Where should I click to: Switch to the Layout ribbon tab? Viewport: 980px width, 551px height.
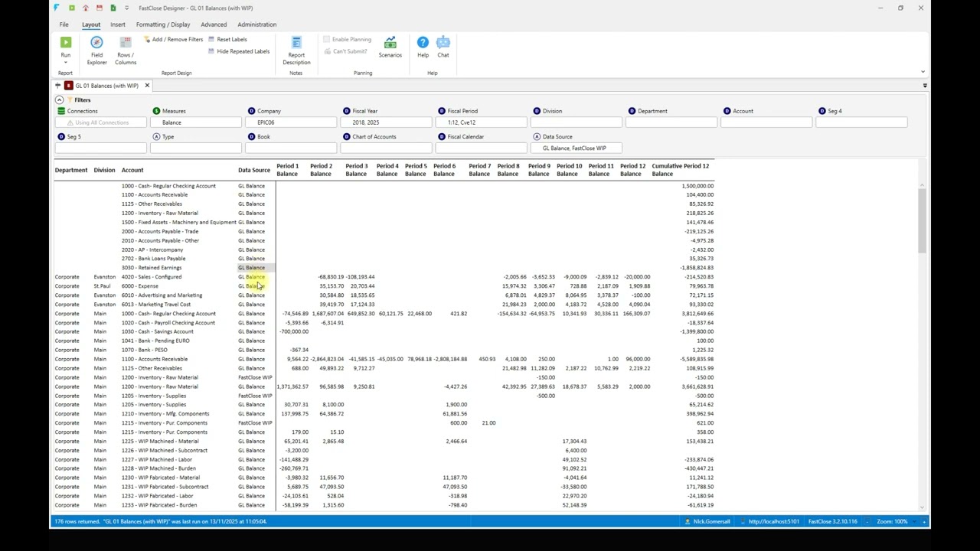pos(91,24)
